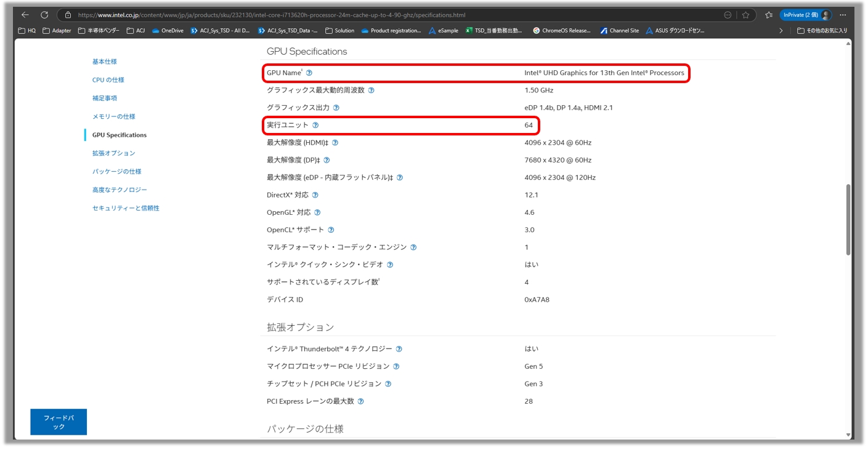Click help icon for グラフィックス最大動的周波数
868x450 pixels.
point(371,90)
